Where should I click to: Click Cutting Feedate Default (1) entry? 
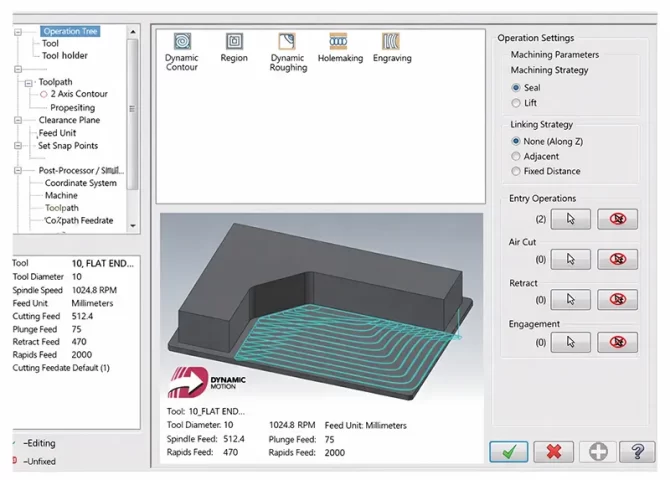point(61,368)
